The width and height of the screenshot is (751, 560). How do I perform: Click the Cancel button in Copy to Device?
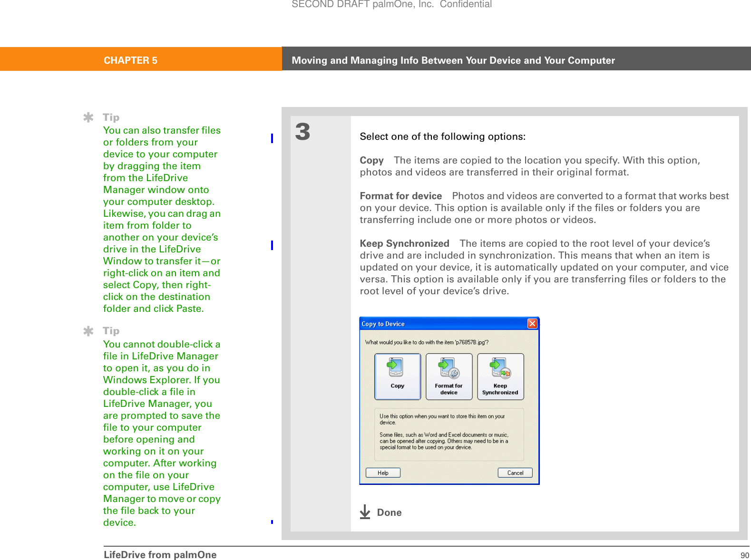point(515,473)
